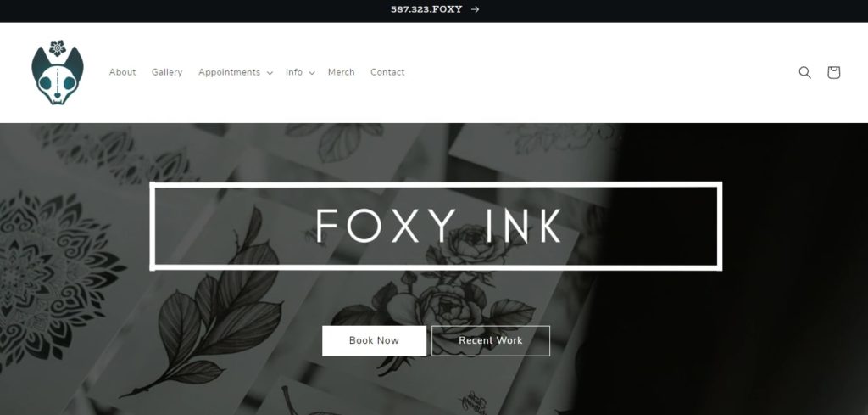Open the Gallery page

(x=167, y=73)
